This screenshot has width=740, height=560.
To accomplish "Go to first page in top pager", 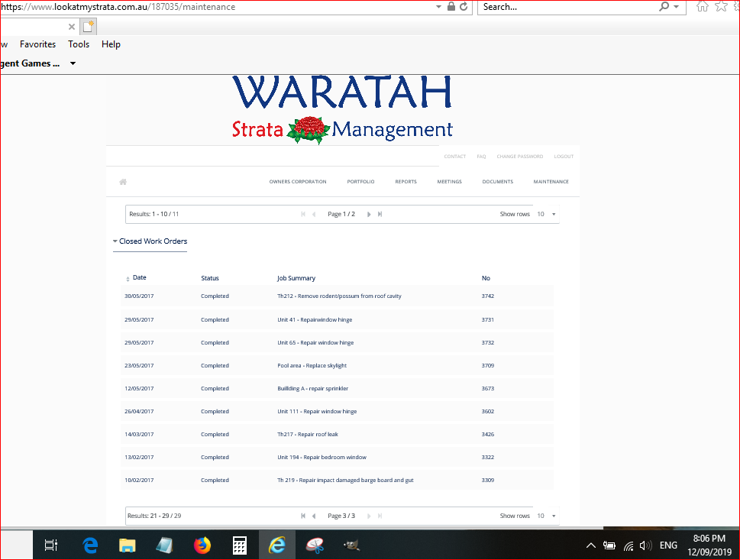I will pos(303,215).
